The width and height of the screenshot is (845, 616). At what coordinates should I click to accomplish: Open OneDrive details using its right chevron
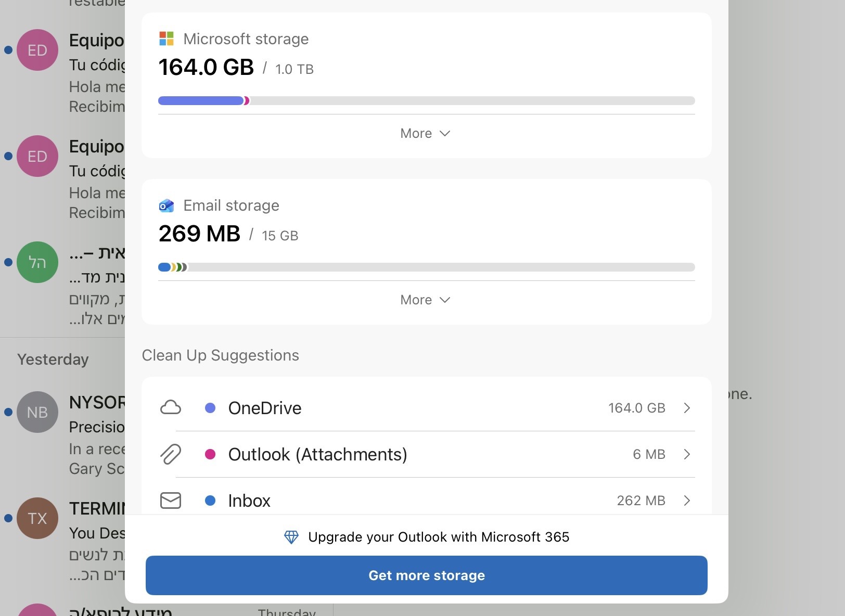tap(687, 408)
